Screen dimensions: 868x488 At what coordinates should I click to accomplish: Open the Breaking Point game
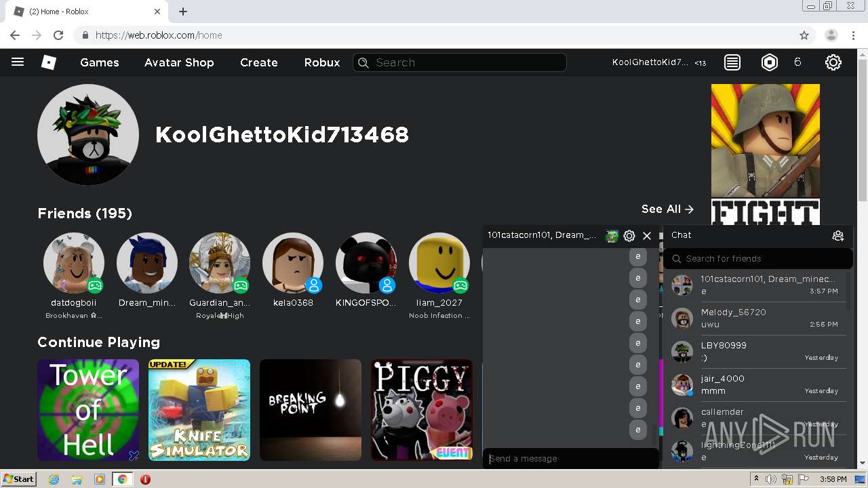click(311, 410)
